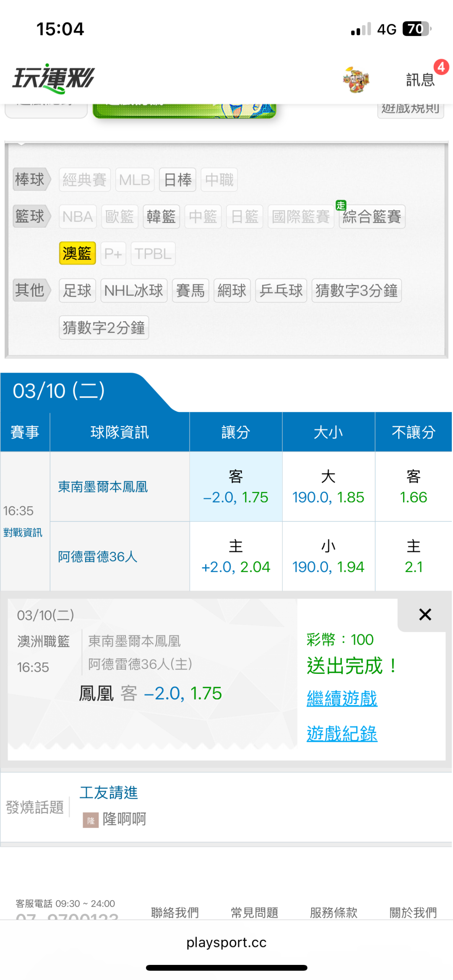This screenshot has height=980, width=453.
Task: Pick 小 190.0, 1.94 under option
Action: tap(328, 556)
